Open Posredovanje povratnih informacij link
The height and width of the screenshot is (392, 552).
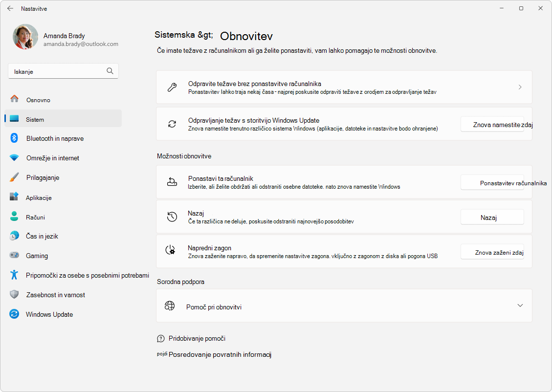click(220, 354)
